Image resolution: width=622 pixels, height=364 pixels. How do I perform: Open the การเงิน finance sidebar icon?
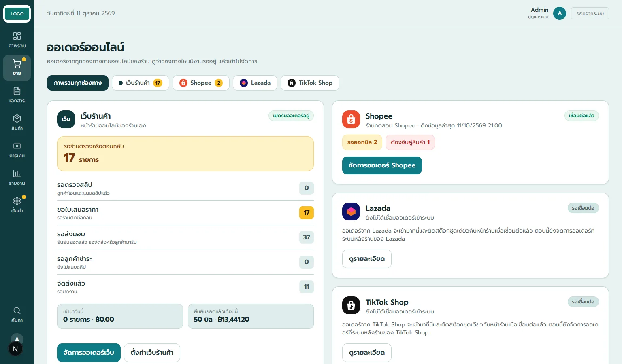point(17,150)
